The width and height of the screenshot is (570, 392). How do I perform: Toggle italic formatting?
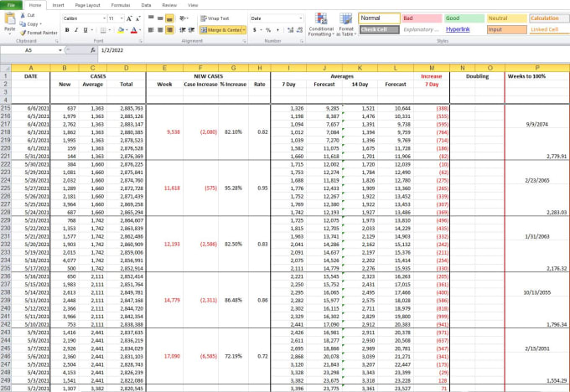point(76,30)
